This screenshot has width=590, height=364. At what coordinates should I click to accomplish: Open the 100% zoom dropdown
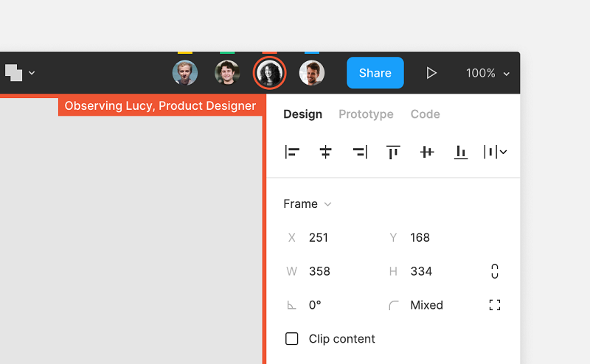coord(487,73)
